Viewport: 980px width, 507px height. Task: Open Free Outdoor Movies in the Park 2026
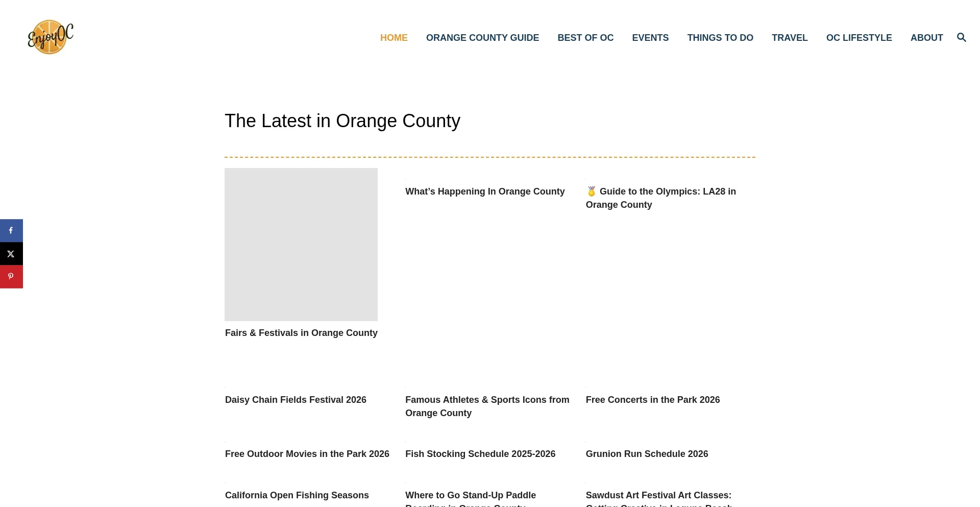point(307,454)
